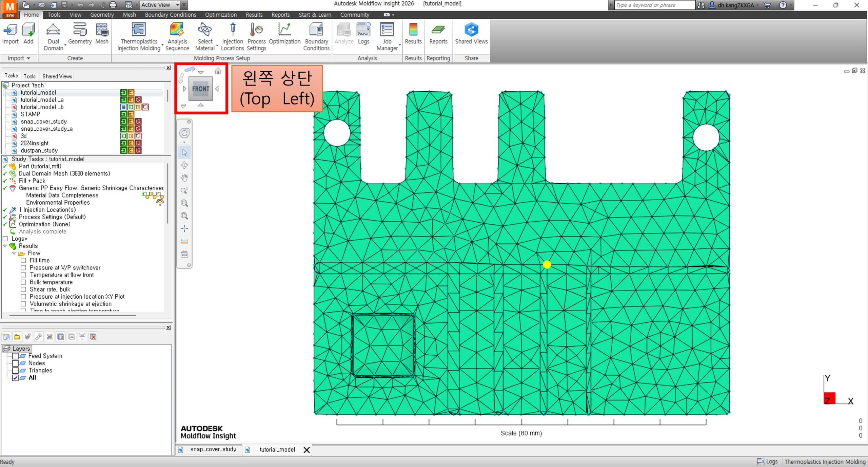Click the Mesh icon in Create group

pyautogui.click(x=102, y=30)
